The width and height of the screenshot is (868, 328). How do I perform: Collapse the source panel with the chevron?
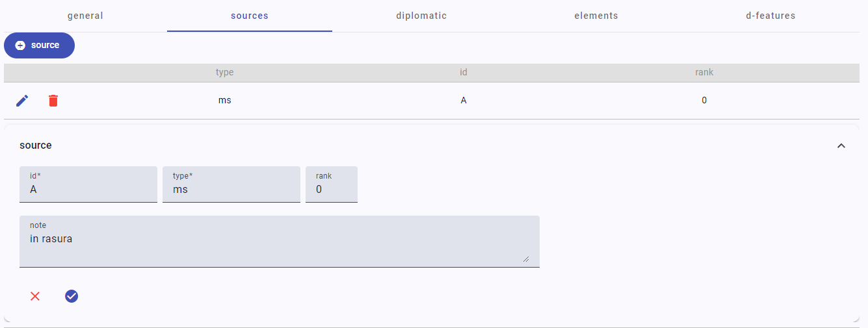(841, 145)
